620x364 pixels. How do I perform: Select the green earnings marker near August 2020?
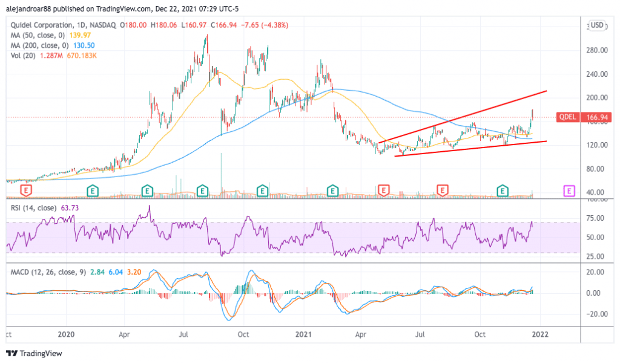(x=202, y=191)
